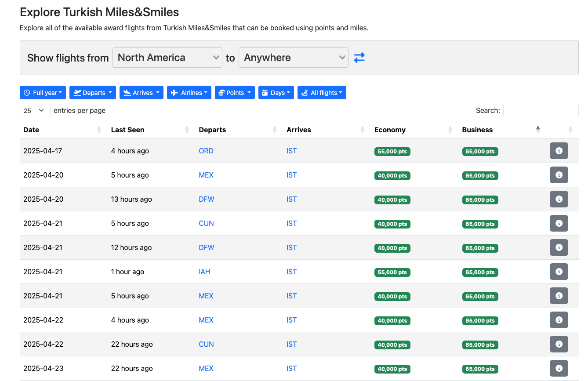The image size is (588, 381).
Task: Open the North America origin dropdown
Action: (167, 58)
